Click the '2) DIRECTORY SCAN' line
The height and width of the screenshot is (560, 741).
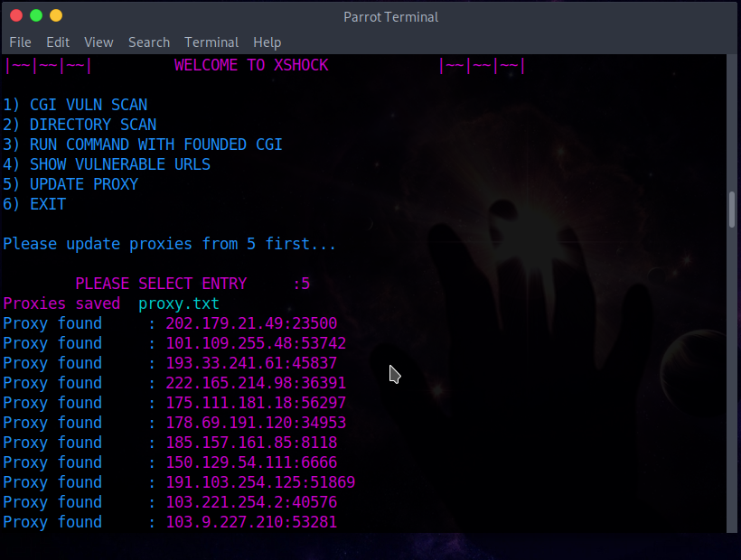click(x=80, y=125)
